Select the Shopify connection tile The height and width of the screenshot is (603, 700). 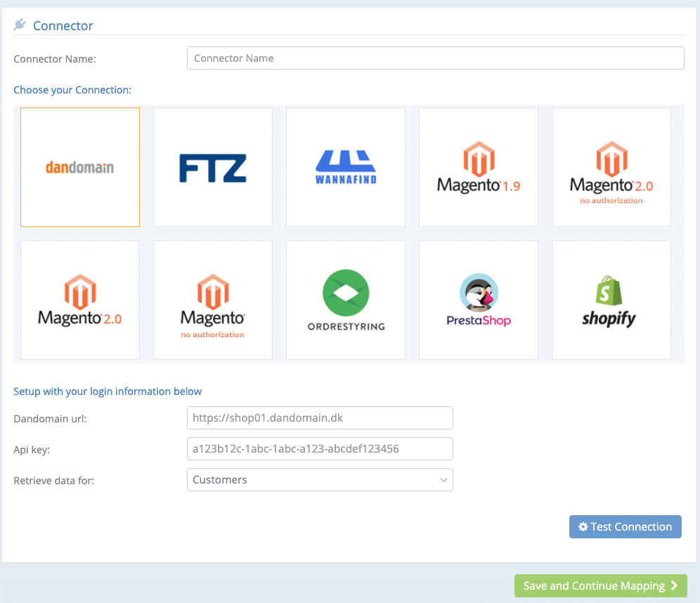[611, 300]
